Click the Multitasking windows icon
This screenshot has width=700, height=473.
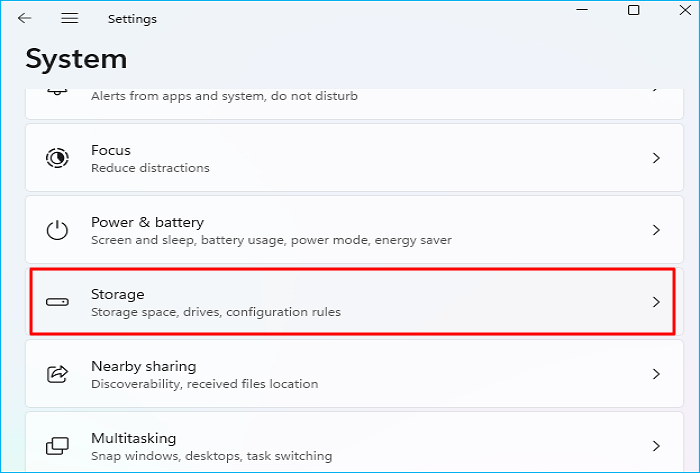tap(58, 445)
